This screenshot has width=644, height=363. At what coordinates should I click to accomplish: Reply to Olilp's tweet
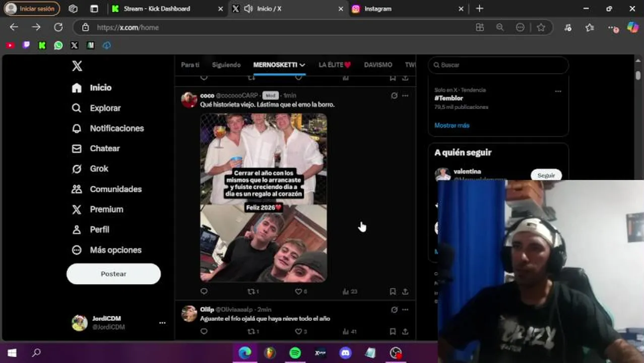(x=204, y=331)
